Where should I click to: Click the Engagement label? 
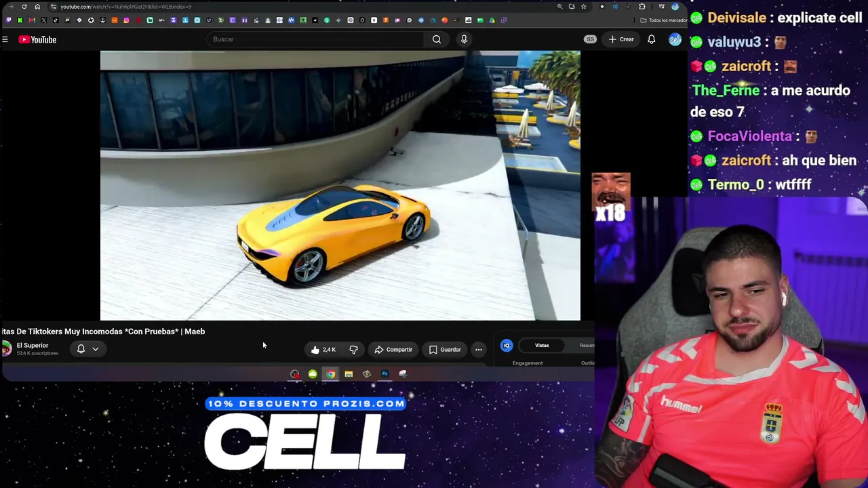pyautogui.click(x=528, y=363)
